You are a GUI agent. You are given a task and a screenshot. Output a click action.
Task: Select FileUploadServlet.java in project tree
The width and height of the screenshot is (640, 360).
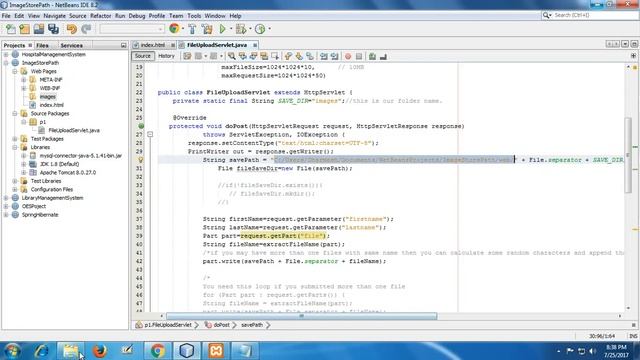[x=74, y=131]
